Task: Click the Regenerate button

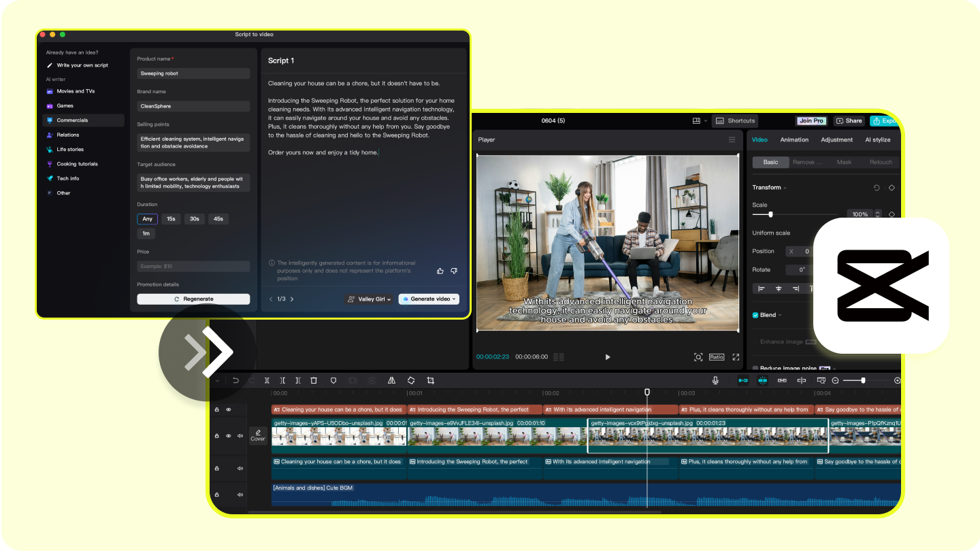Action: (x=193, y=299)
